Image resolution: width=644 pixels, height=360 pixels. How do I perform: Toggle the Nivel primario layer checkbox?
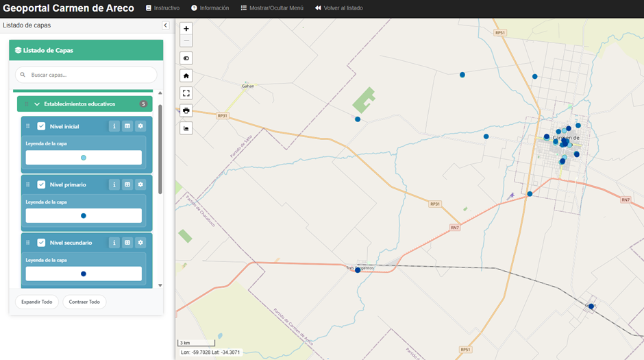coord(41,184)
